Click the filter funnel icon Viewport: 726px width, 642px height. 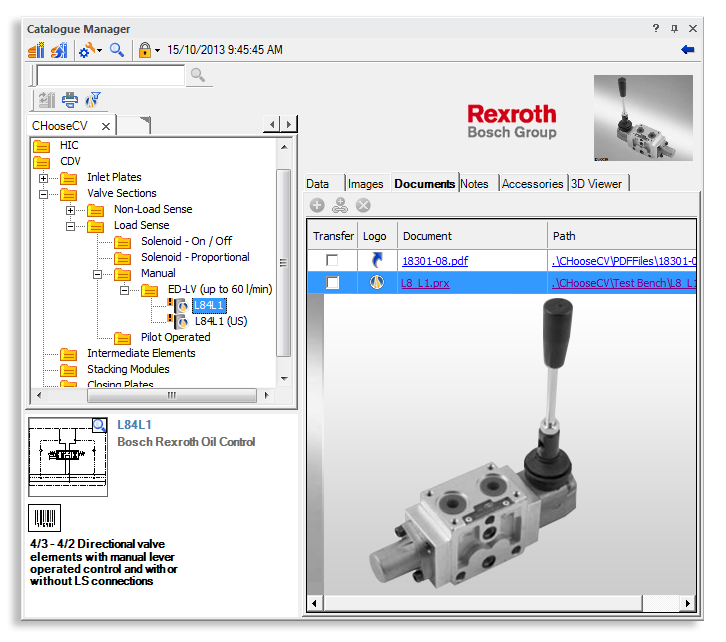pos(94,99)
